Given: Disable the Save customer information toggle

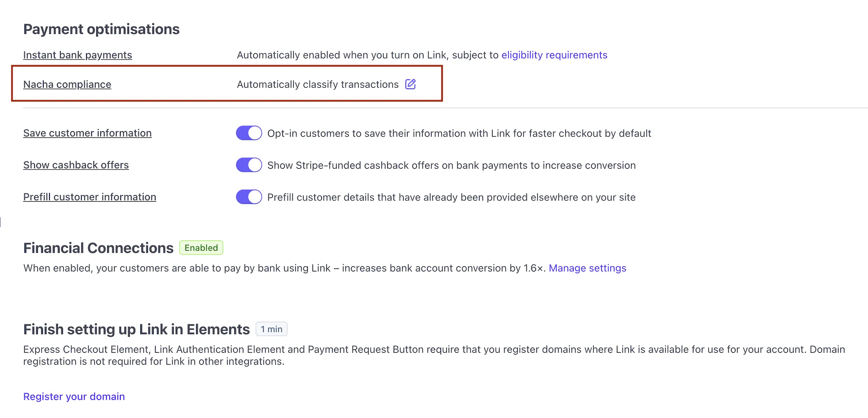Looking at the screenshot, I should (248, 133).
